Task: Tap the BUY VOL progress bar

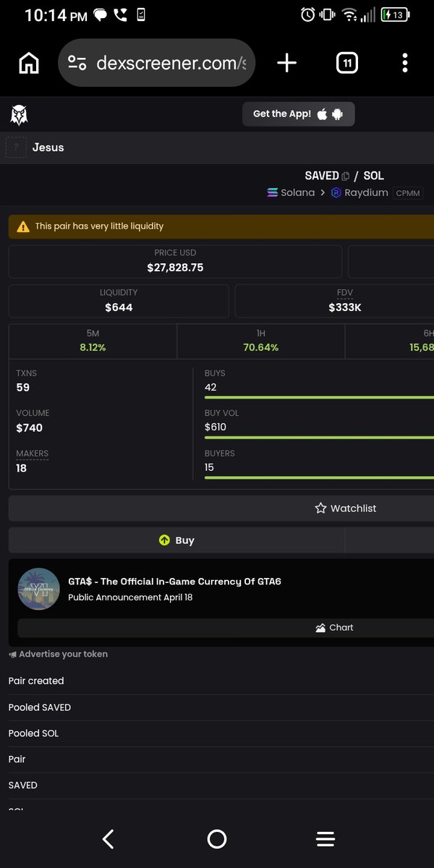Action: tap(319, 438)
